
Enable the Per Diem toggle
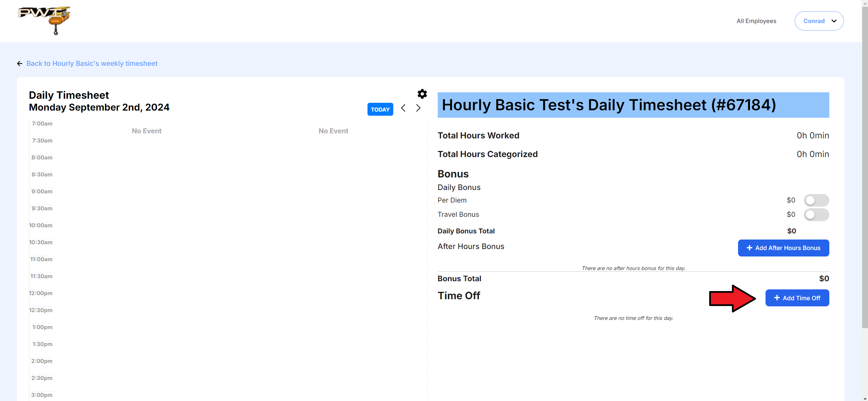(x=816, y=200)
